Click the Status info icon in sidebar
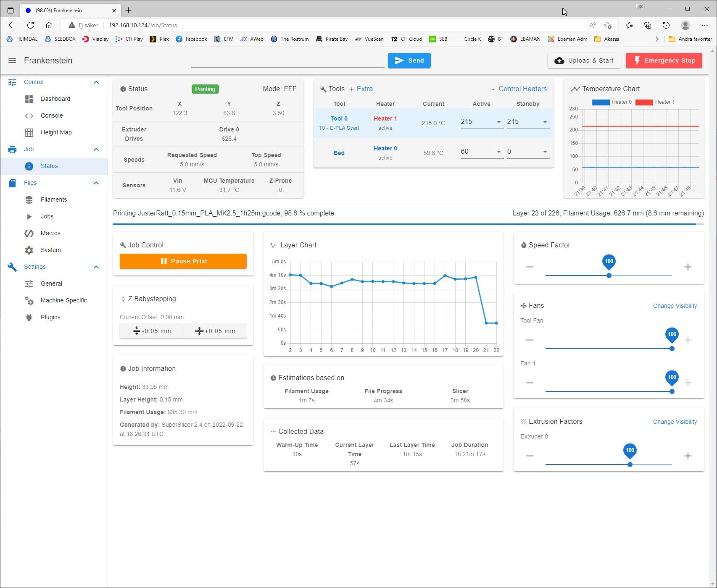The image size is (717, 588). click(x=29, y=166)
